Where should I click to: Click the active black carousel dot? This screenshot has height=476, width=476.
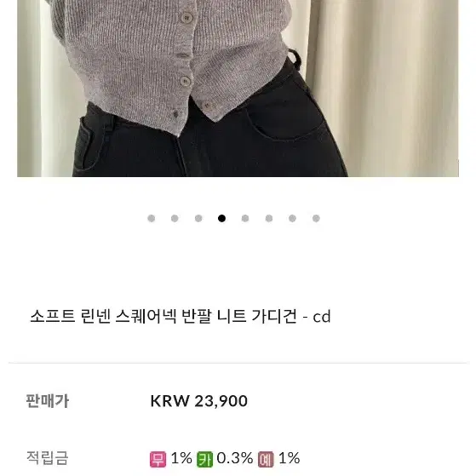(x=222, y=218)
